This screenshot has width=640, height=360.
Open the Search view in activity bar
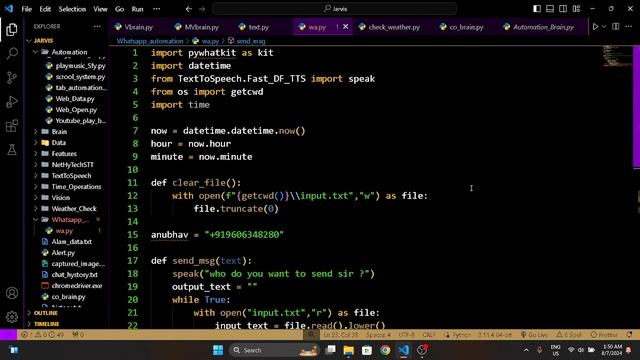pos(12,53)
